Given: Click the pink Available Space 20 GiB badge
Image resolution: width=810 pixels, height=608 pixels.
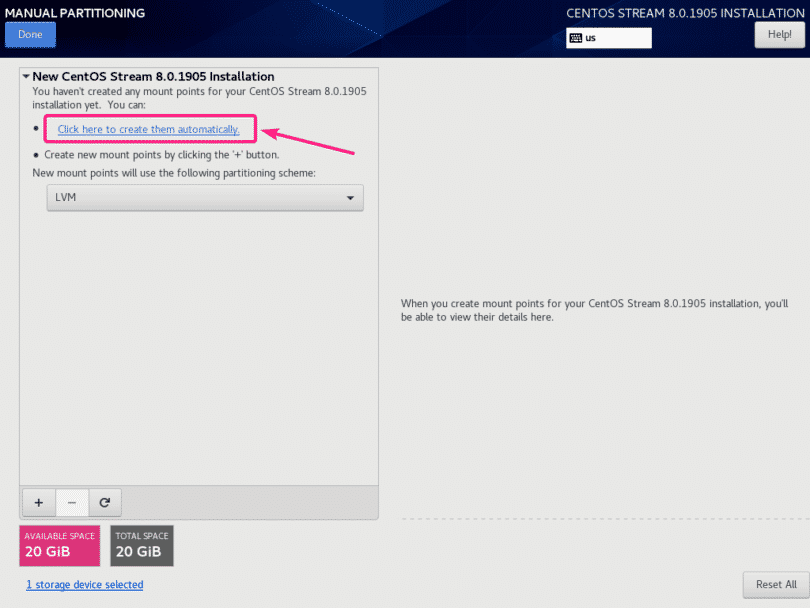Looking at the screenshot, I should pos(59,545).
